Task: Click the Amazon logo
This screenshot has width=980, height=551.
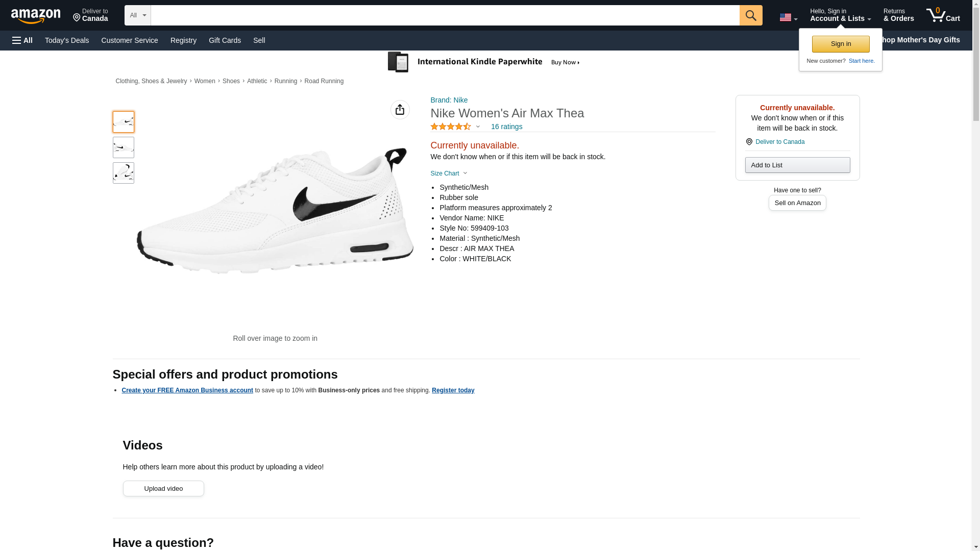Action: coord(36,16)
